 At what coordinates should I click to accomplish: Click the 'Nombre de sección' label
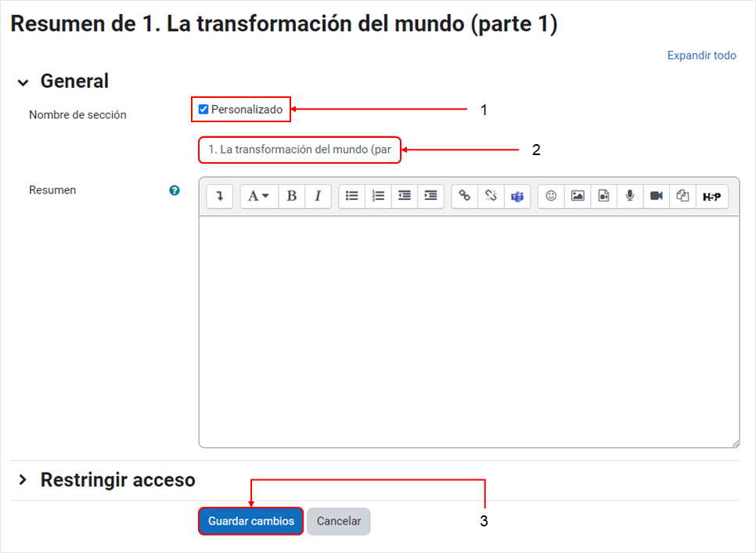(77, 115)
